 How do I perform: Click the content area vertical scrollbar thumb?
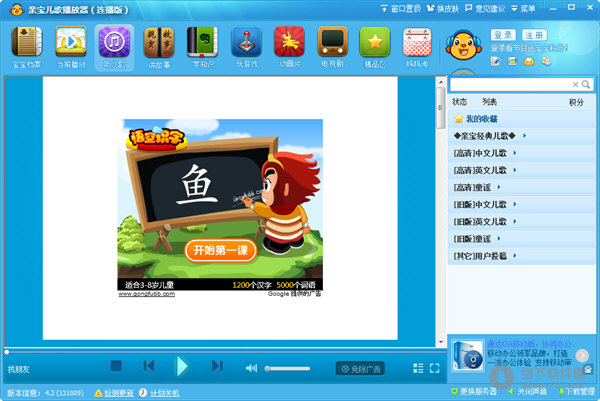[x=440, y=108]
